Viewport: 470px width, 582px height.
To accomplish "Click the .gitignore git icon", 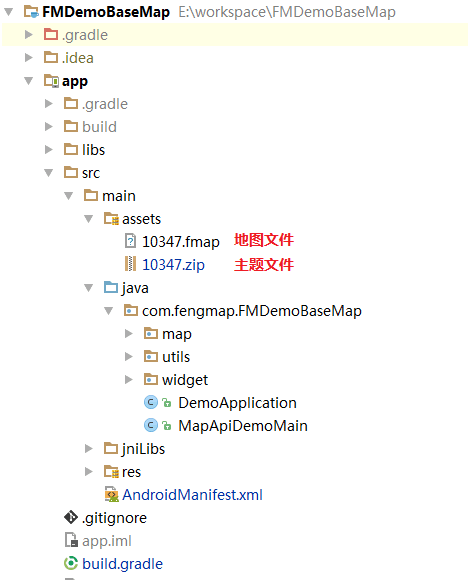I will tap(71, 517).
